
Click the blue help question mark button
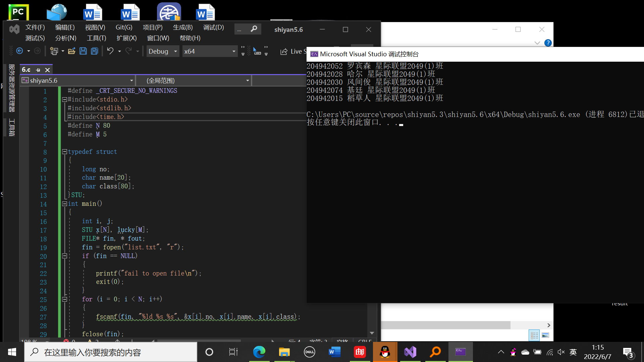click(x=548, y=43)
